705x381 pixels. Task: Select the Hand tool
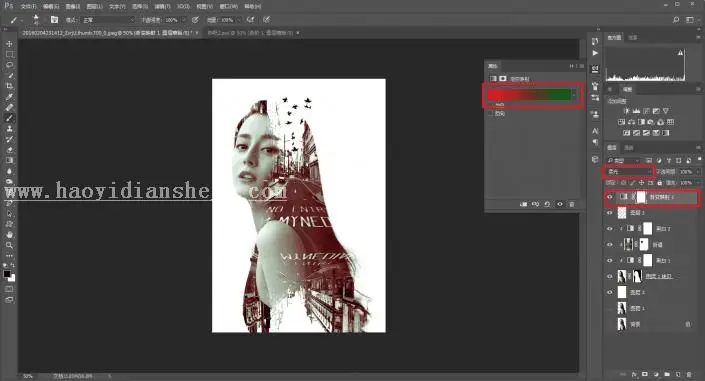[9, 235]
